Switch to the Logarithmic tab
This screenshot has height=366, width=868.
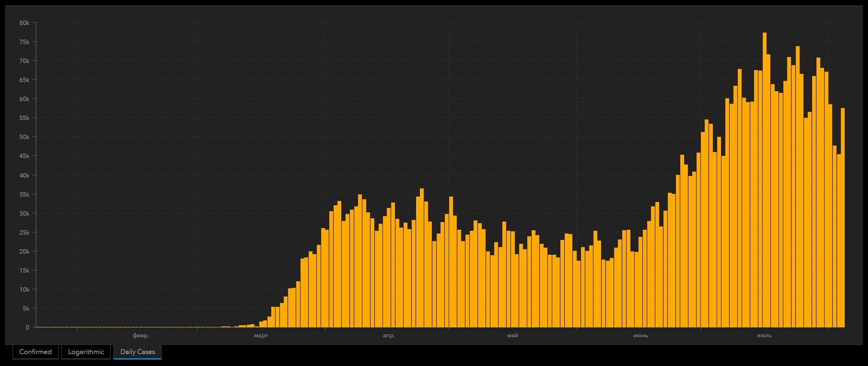tap(86, 352)
